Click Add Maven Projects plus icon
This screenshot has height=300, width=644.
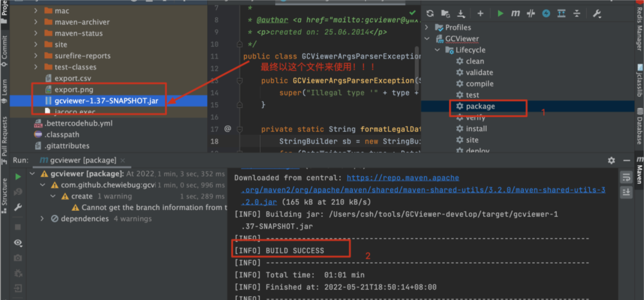tap(480, 13)
